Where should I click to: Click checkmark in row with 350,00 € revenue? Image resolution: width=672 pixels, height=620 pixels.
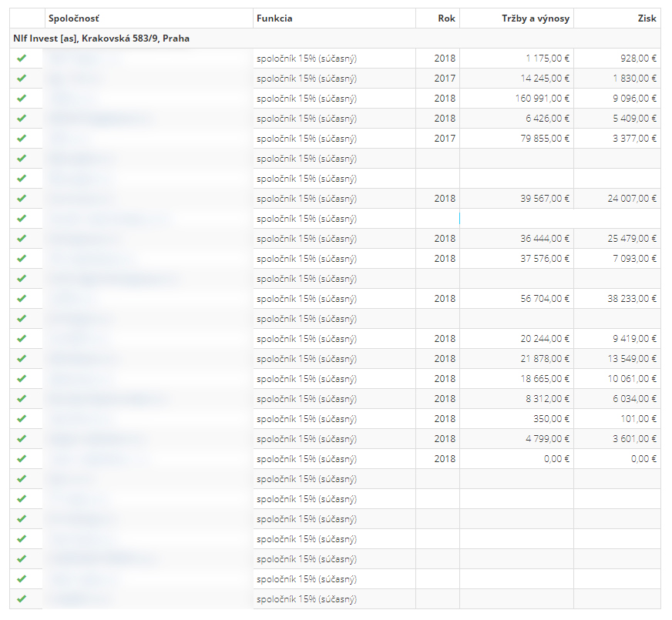(x=22, y=419)
